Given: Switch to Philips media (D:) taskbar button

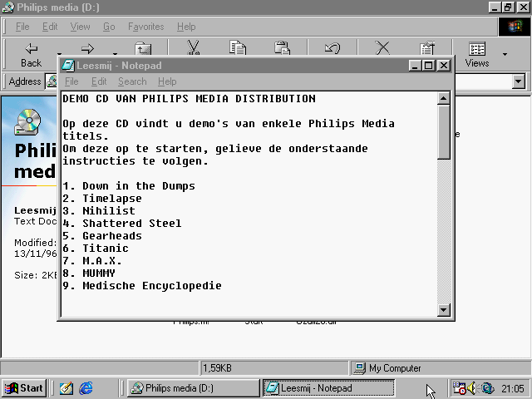Looking at the screenshot, I should 192,388.
